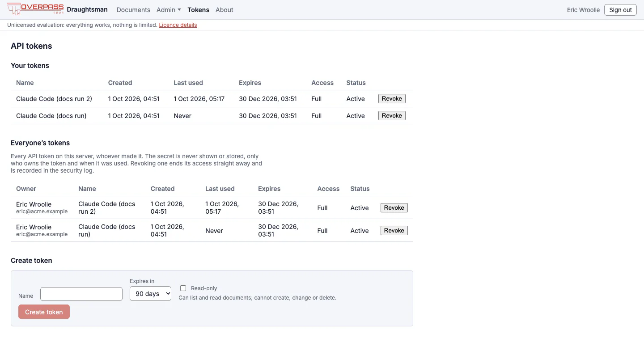This screenshot has width=644, height=351.
Task: Click the Everyone's tokens description paragraph
Action: pos(136,164)
